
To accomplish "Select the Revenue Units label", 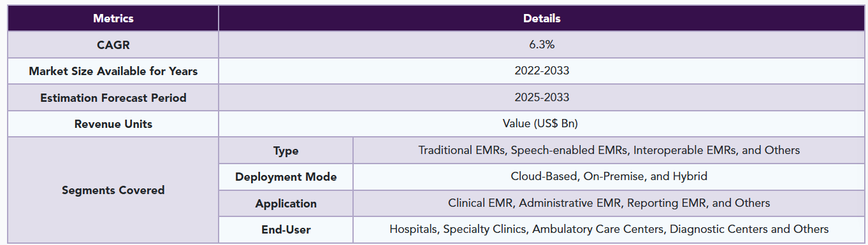I will pos(113,124).
